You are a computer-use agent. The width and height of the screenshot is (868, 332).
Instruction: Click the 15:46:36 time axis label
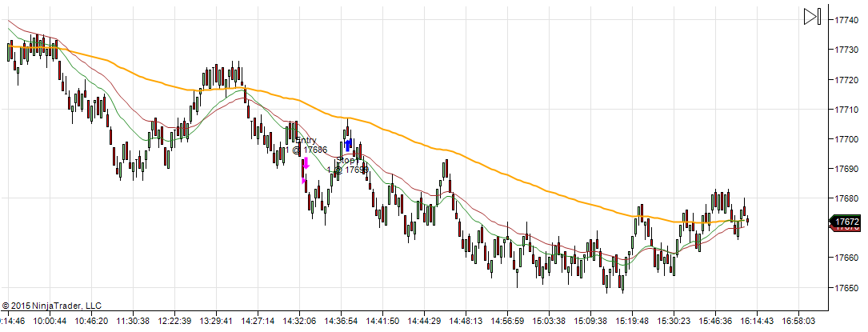click(x=715, y=321)
